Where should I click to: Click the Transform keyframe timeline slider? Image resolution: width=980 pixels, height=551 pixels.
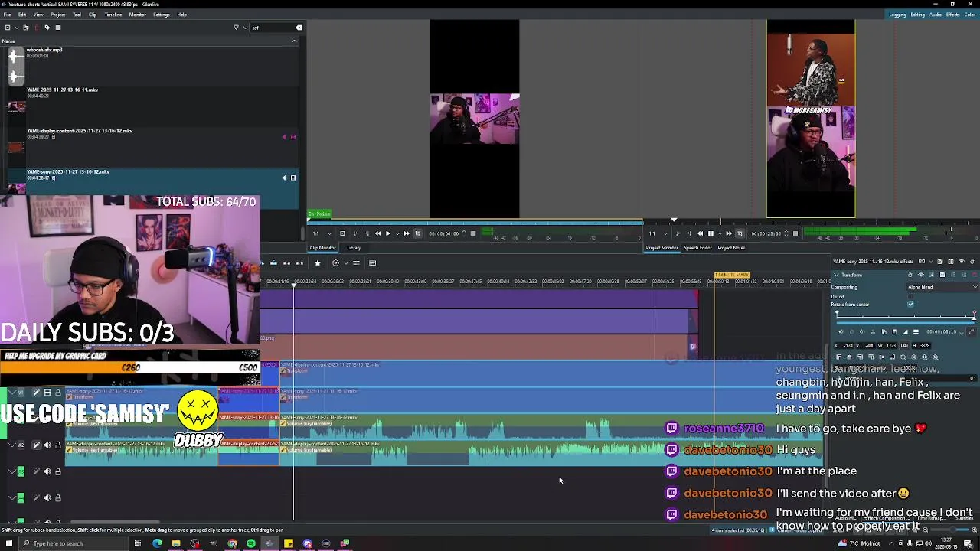(x=905, y=315)
